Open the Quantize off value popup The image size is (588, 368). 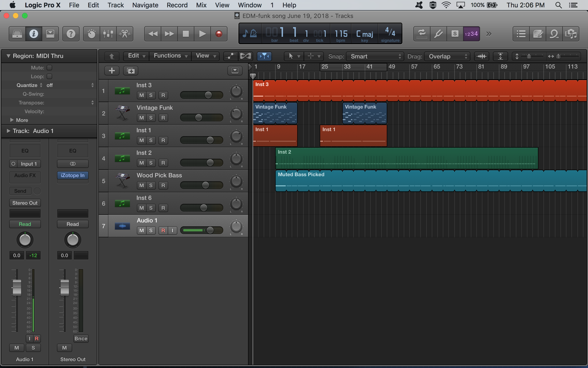(x=70, y=85)
